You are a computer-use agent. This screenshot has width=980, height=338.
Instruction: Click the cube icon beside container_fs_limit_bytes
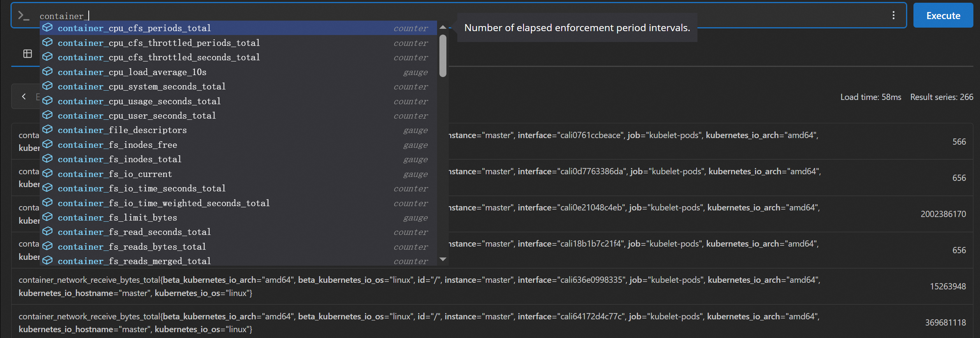[x=47, y=217]
